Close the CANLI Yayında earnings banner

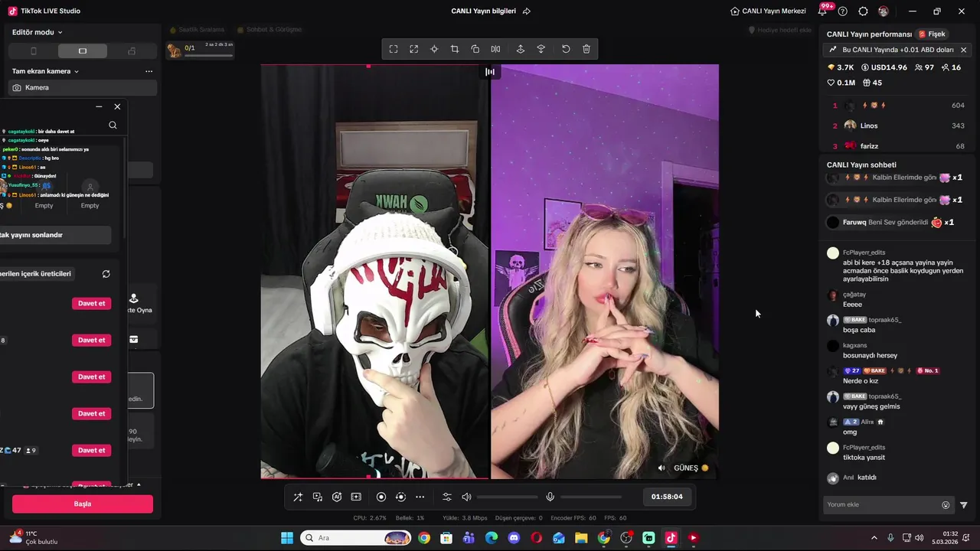963,50
